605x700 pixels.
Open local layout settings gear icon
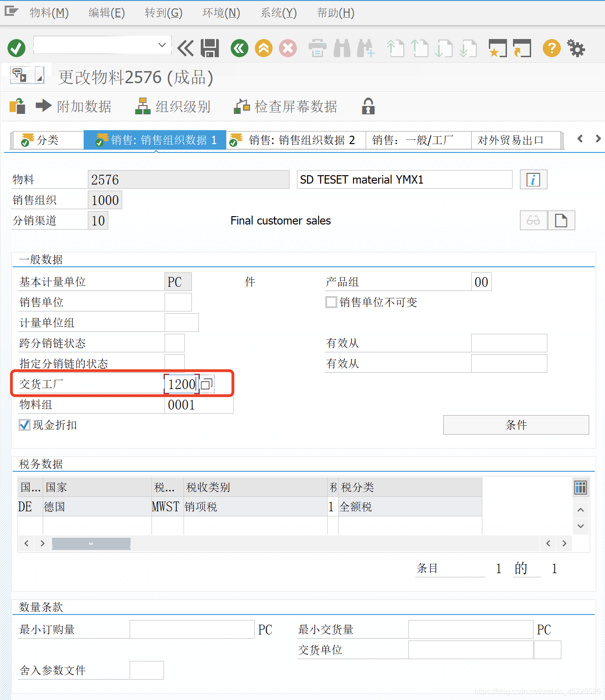pos(576,48)
